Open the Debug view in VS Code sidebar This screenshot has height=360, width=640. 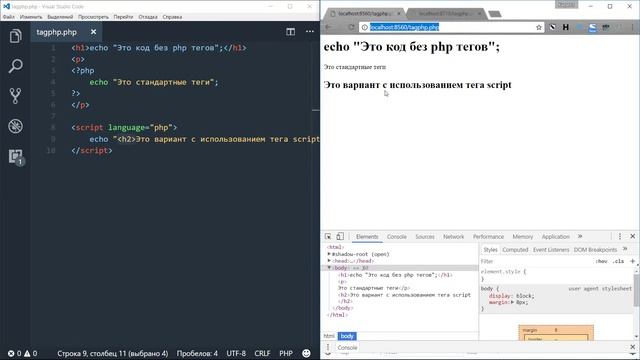15,126
